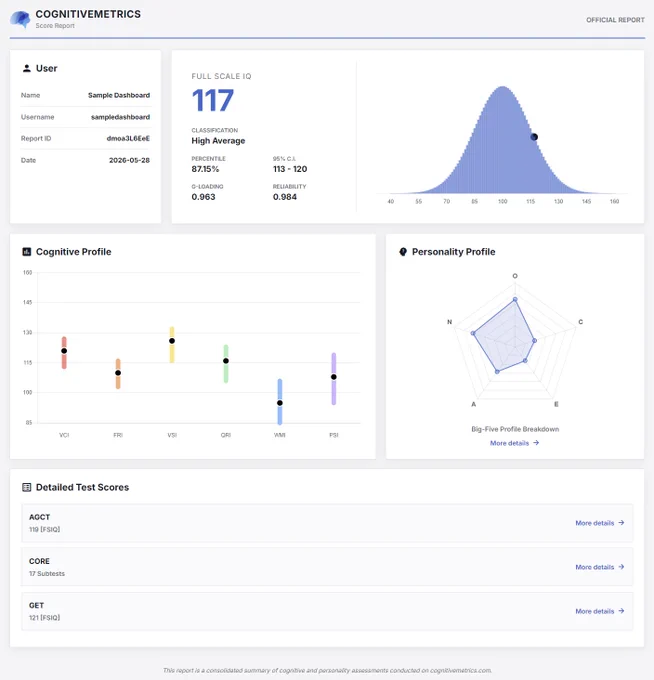The image size is (654, 680).
Task: Click the footer disclaimer text
Action: [x=327, y=670]
